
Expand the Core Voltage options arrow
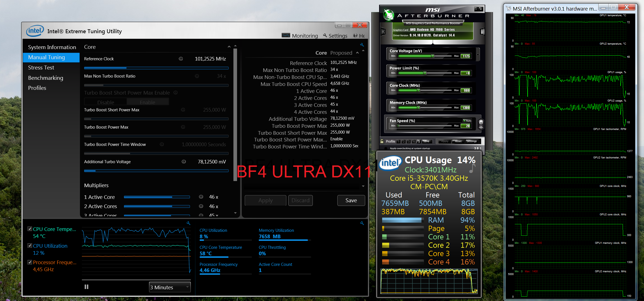click(x=478, y=55)
